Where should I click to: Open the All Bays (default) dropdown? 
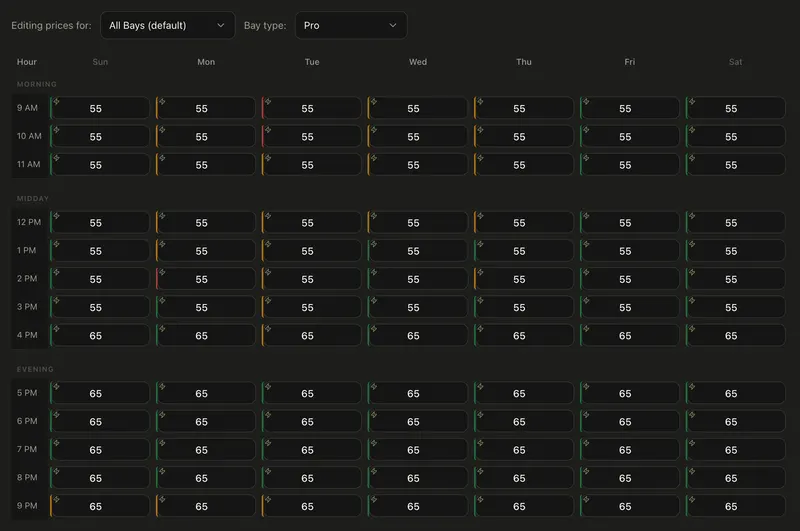click(x=167, y=26)
